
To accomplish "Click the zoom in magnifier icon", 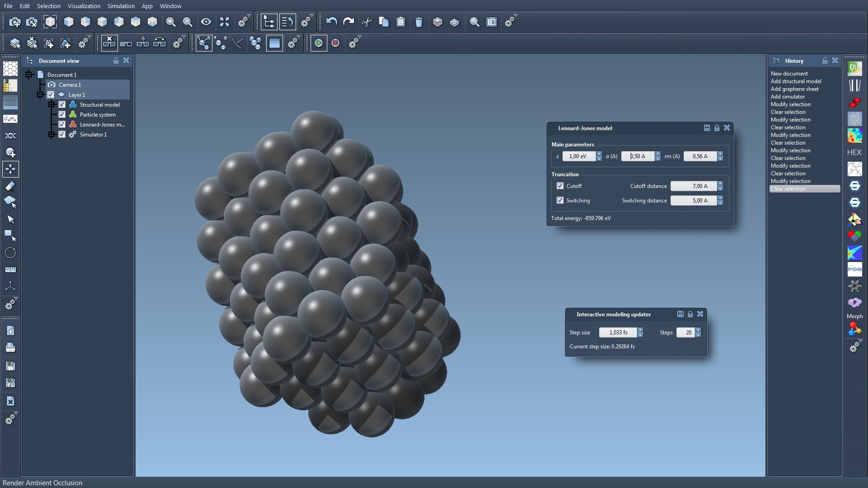I will click(171, 22).
